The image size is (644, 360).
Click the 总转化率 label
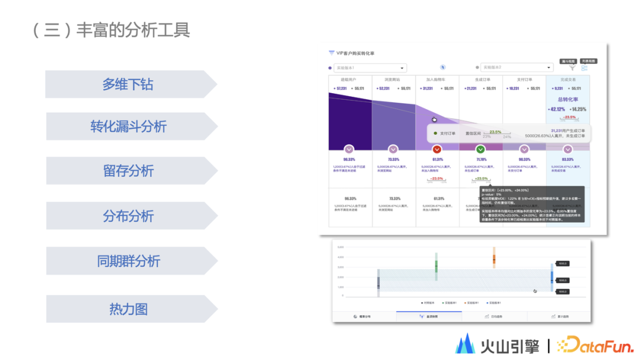[568, 100]
